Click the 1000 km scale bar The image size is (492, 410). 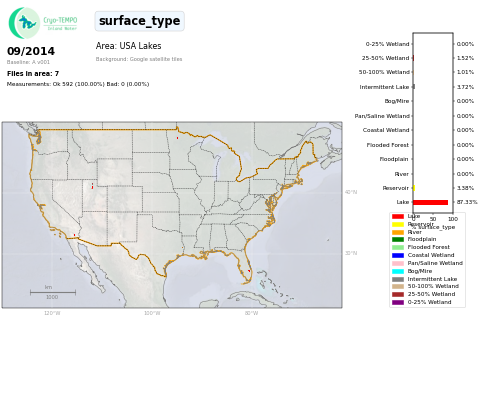(x=53, y=292)
